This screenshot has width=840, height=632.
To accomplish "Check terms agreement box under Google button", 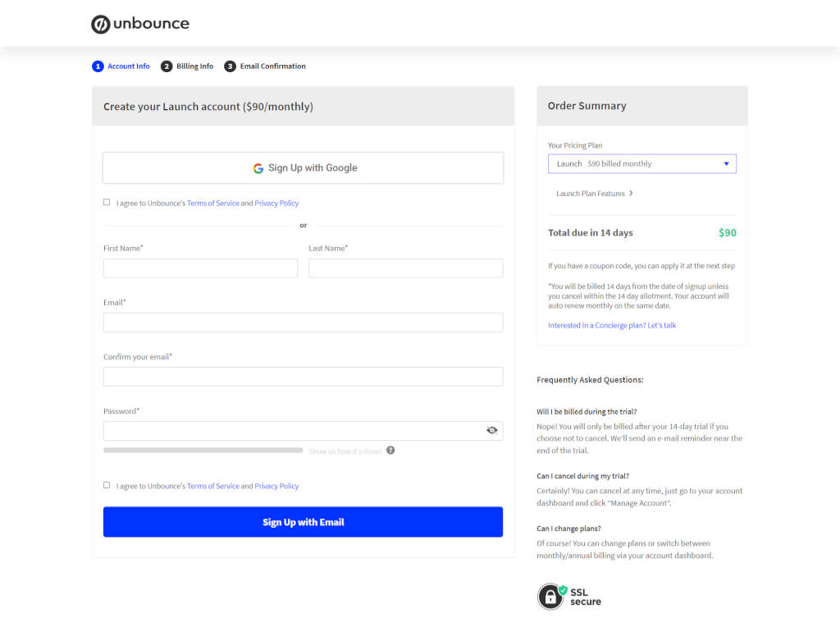I will point(107,202).
